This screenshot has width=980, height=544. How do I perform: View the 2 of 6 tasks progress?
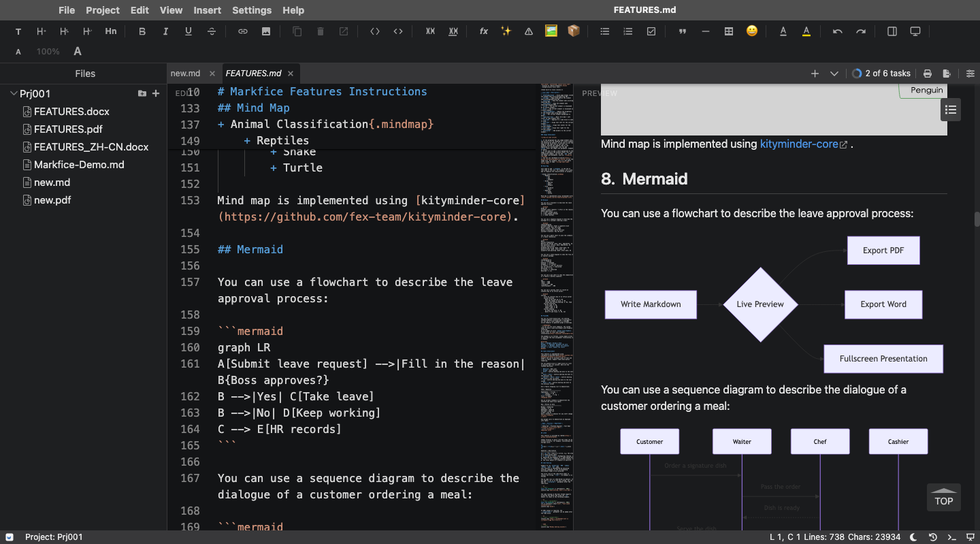(881, 74)
